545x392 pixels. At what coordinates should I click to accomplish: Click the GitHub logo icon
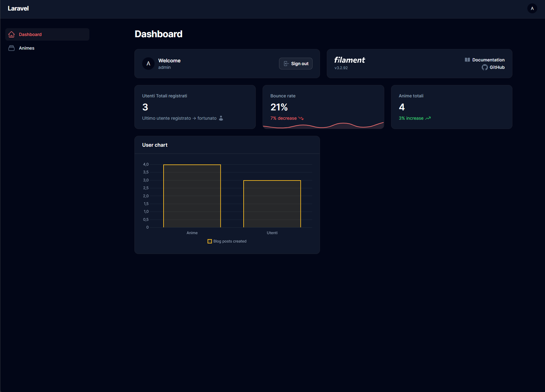point(484,67)
